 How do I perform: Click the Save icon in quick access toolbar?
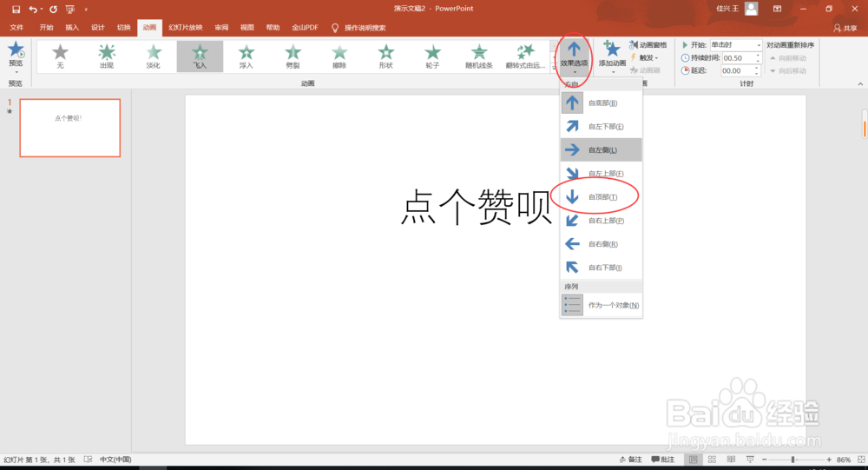16,9
